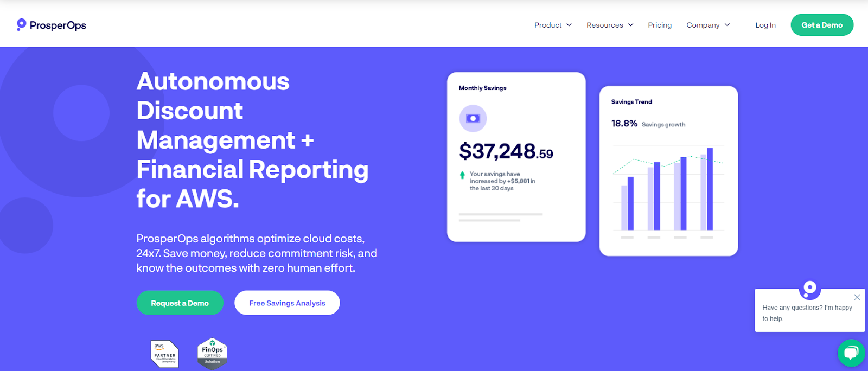868x371 pixels.
Task: Click the FinOps Certified Solution badge
Action: [x=212, y=354]
